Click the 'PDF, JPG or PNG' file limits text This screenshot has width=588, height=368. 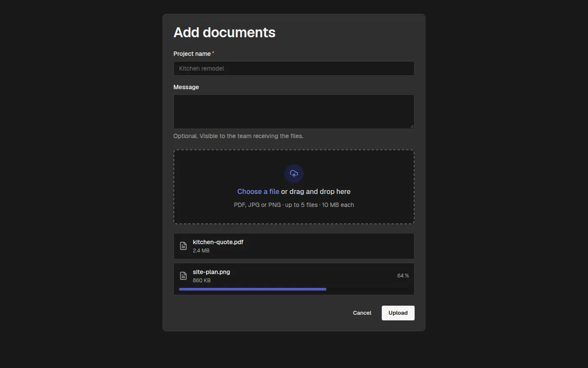click(294, 205)
